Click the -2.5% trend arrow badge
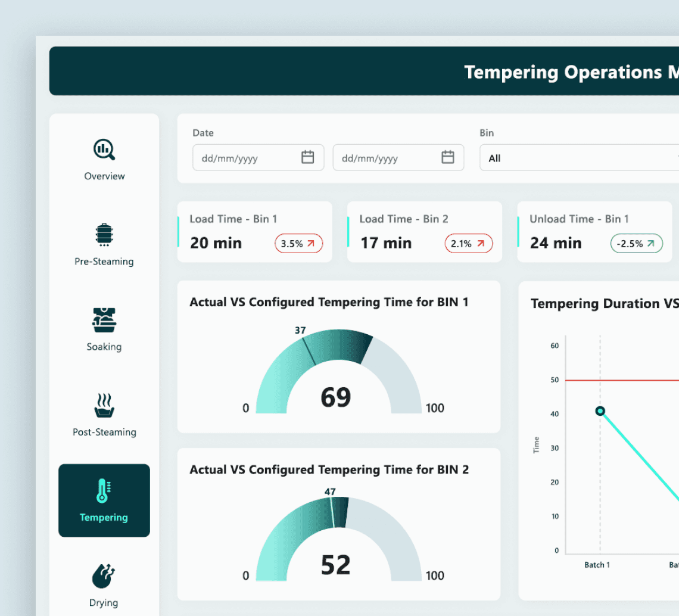 coord(637,244)
